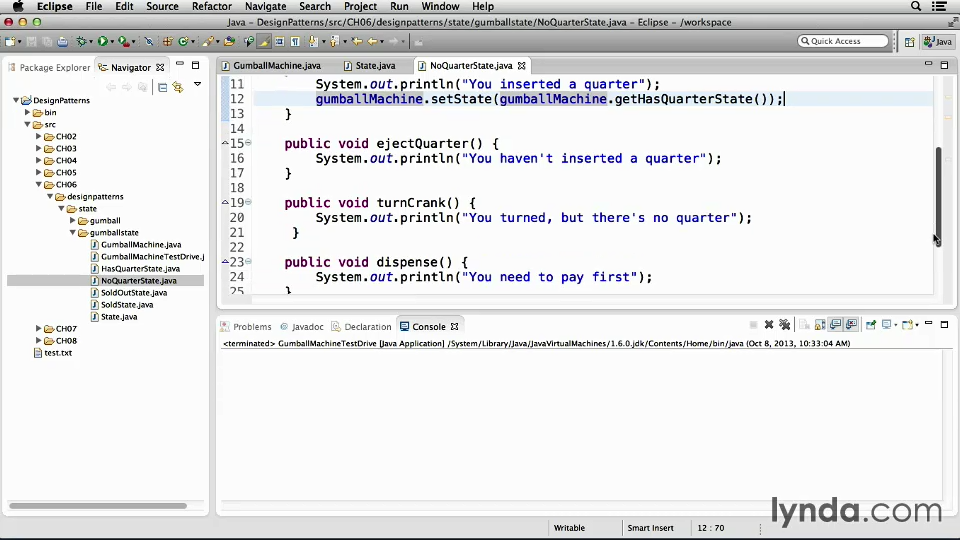
Task: Click the Run External Tools icon
Action: 124,42
